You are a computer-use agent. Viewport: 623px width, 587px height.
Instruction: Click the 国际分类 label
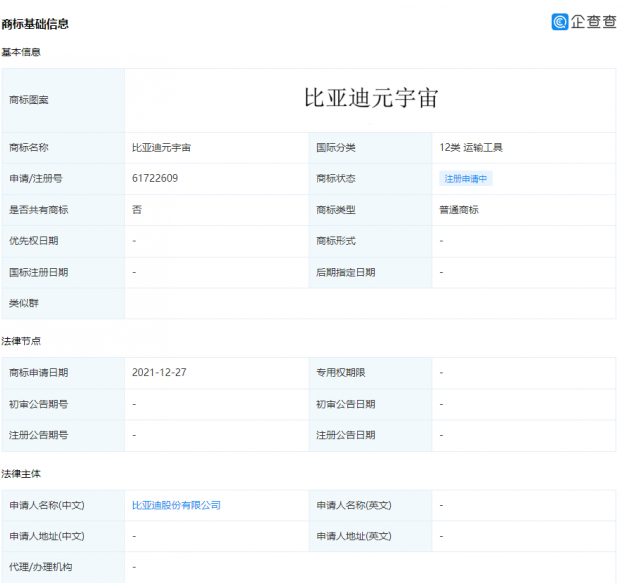(336, 147)
